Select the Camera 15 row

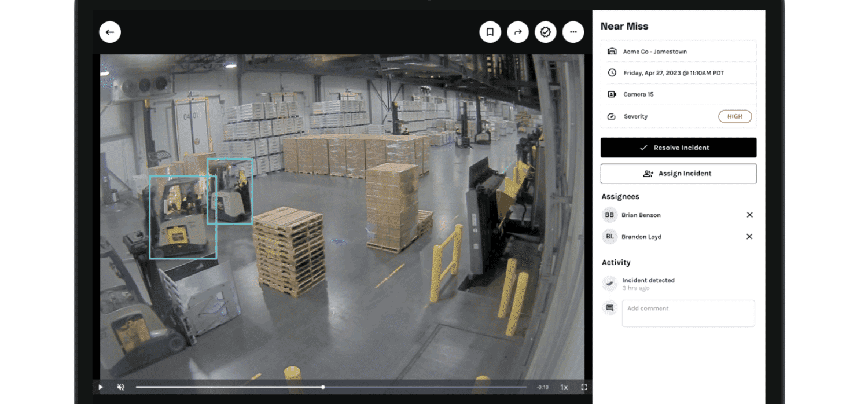tap(678, 94)
